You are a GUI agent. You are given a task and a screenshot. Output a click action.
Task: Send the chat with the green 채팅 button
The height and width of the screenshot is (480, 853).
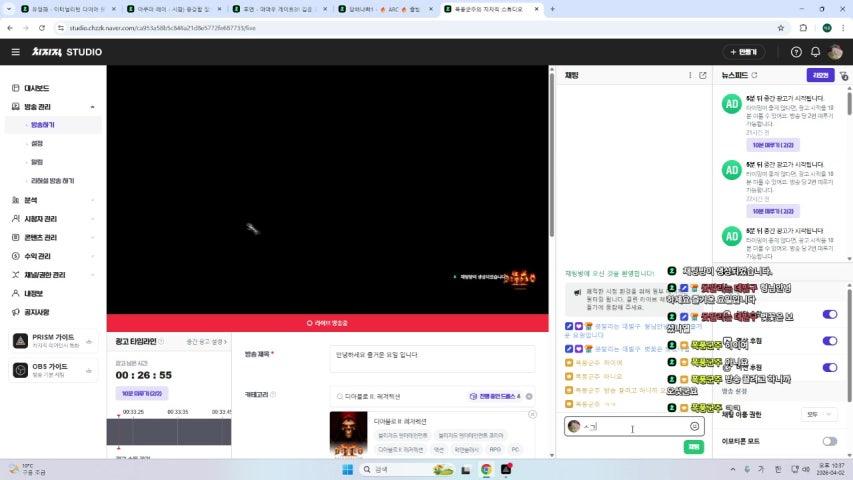694,447
